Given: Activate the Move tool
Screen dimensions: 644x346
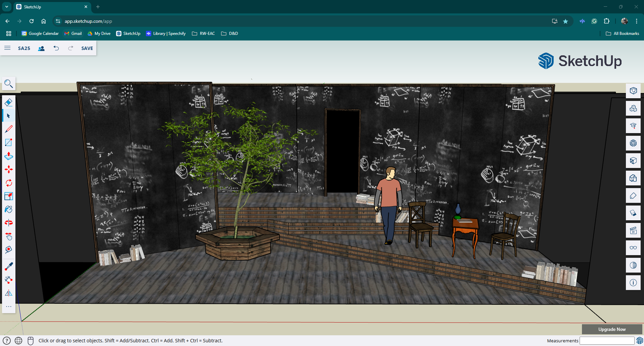Looking at the screenshot, I should pyautogui.click(x=9, y=169).
